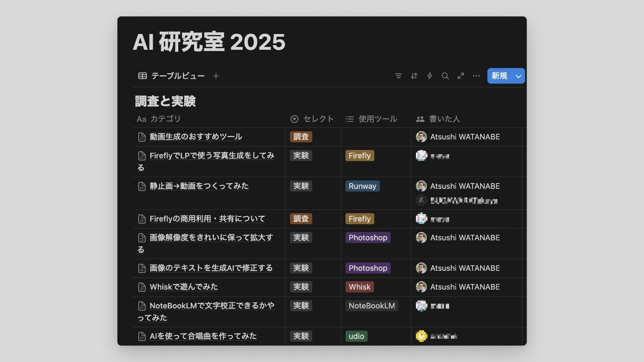Open the three-dots more options menu
Screen dimensions: 644x362
pyautogui.click(x=476, y=76)
